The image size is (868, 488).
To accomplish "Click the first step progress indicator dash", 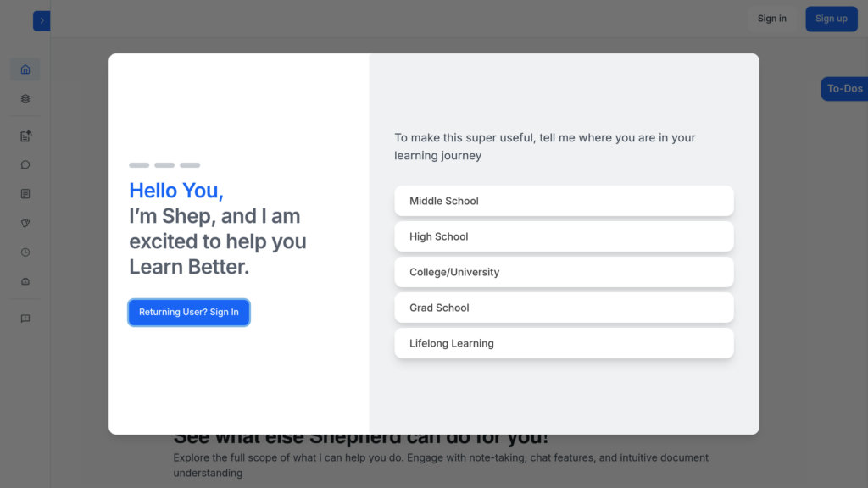I will point(139,165).
